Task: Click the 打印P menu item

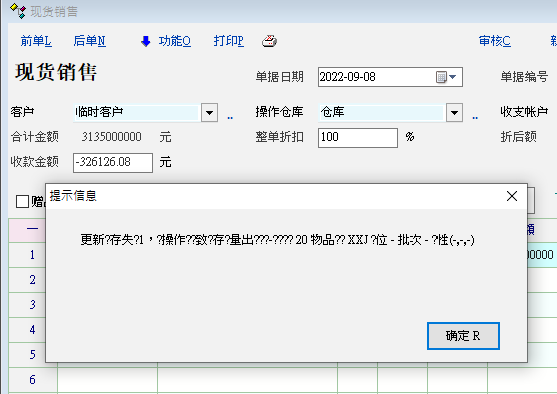Action: 229,41
